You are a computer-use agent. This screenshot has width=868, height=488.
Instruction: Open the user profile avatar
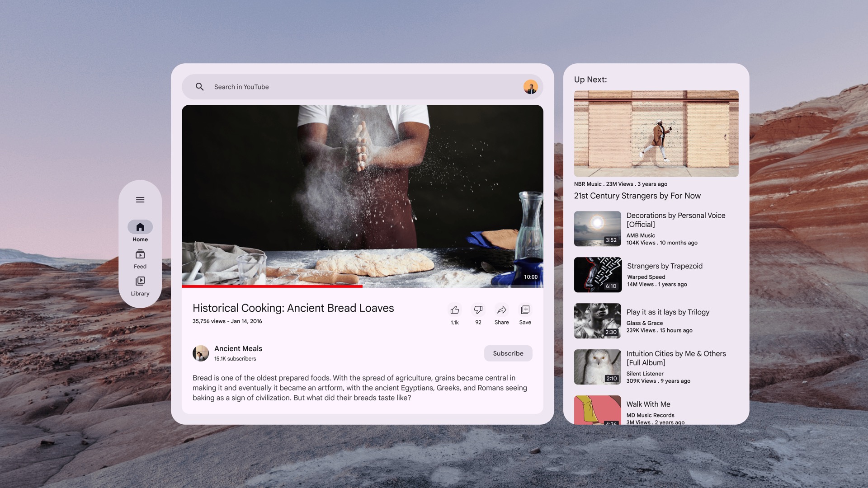530,87
